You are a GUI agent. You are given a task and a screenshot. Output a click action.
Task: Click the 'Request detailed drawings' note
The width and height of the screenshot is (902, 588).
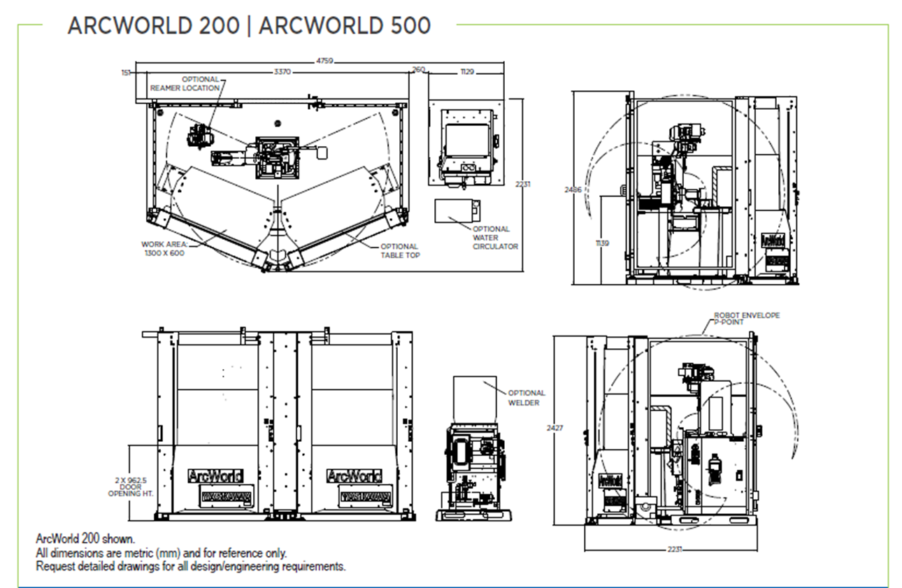click(x=191, y=566)
